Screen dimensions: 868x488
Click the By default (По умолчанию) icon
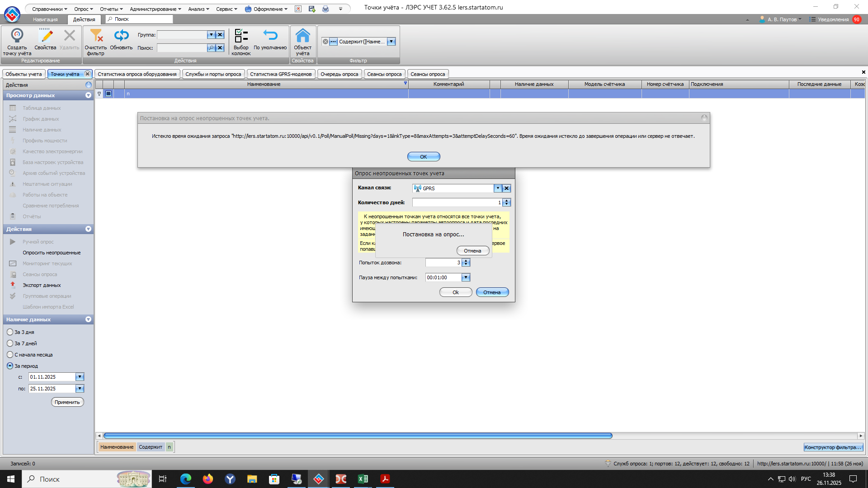(x=270, y=36)
